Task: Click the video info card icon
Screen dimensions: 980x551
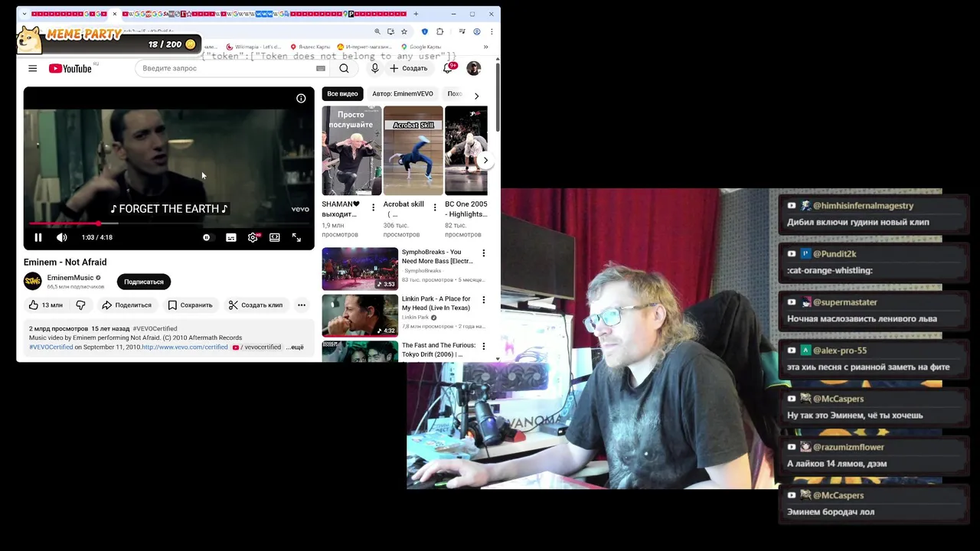Action: [x=301, y=99]
